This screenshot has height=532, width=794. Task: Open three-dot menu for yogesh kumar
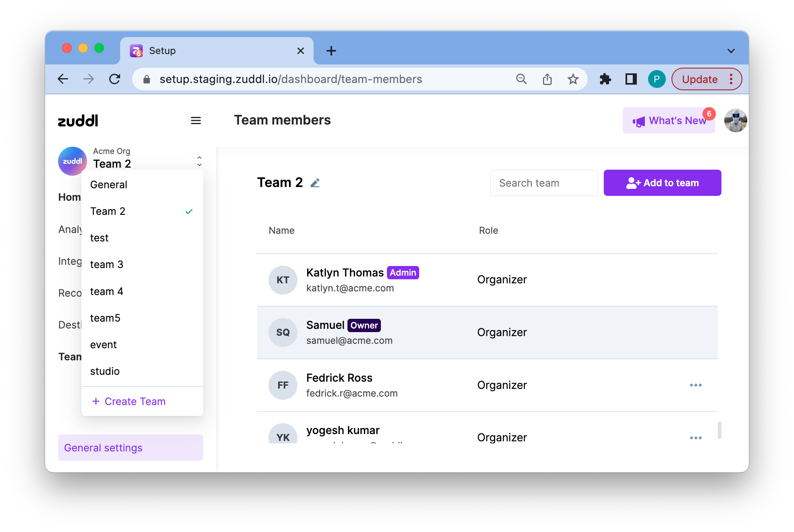pos(696,438)
